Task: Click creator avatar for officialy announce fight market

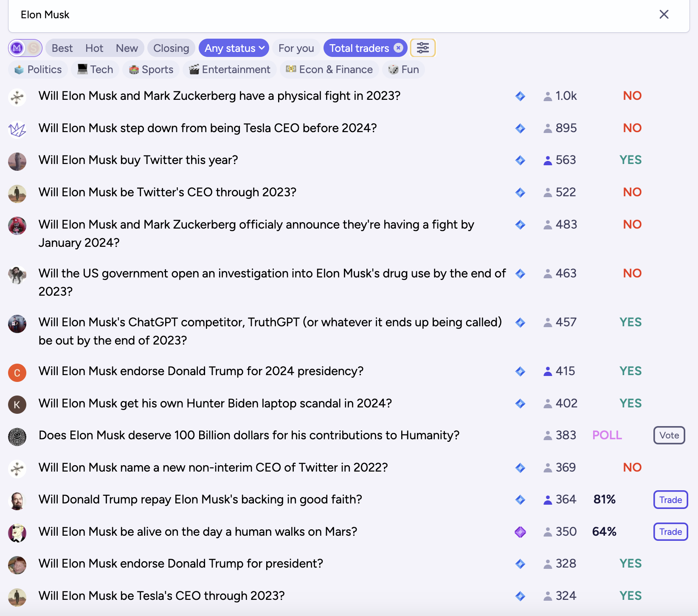Action: tap(17, 226)
